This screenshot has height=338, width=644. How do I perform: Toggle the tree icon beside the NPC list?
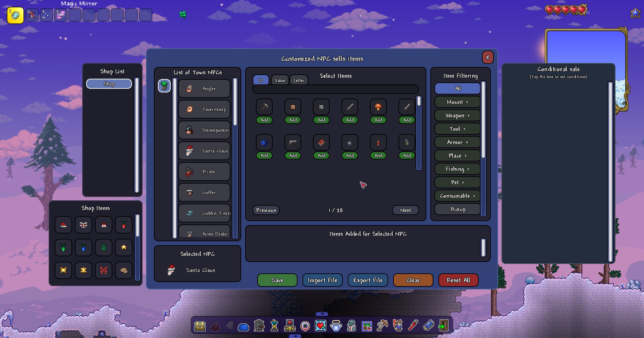(164, 86)
